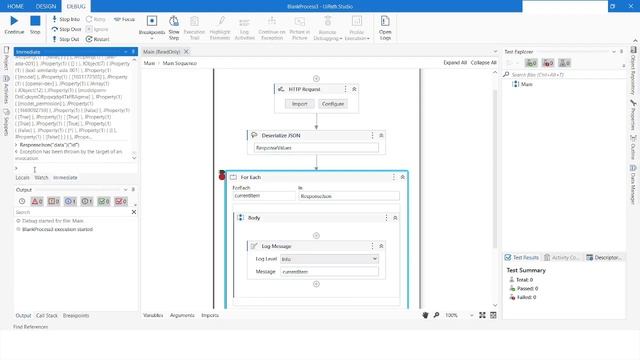This screenshot has width=640, height=360.
Task: Click Step Into in the ribbon
Action: 66,19
